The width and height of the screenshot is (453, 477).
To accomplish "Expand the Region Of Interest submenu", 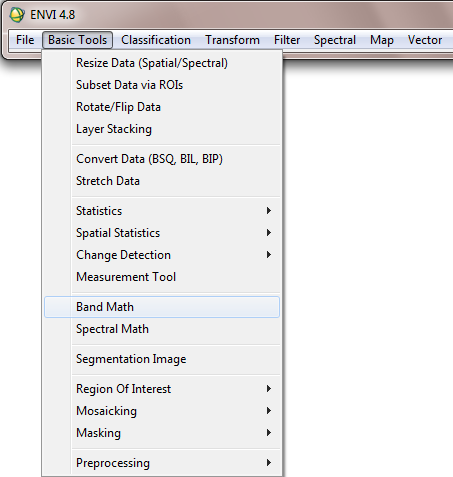I will tap(162, 389).
